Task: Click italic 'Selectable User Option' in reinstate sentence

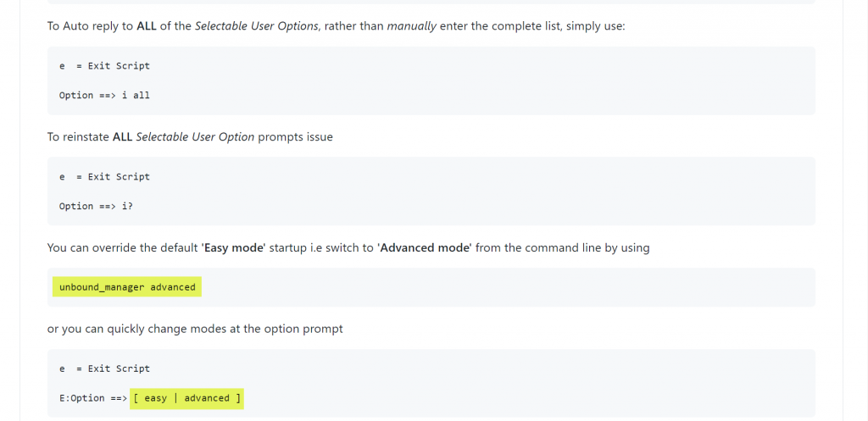Action: pyautogui.click(x=195, y=136)
